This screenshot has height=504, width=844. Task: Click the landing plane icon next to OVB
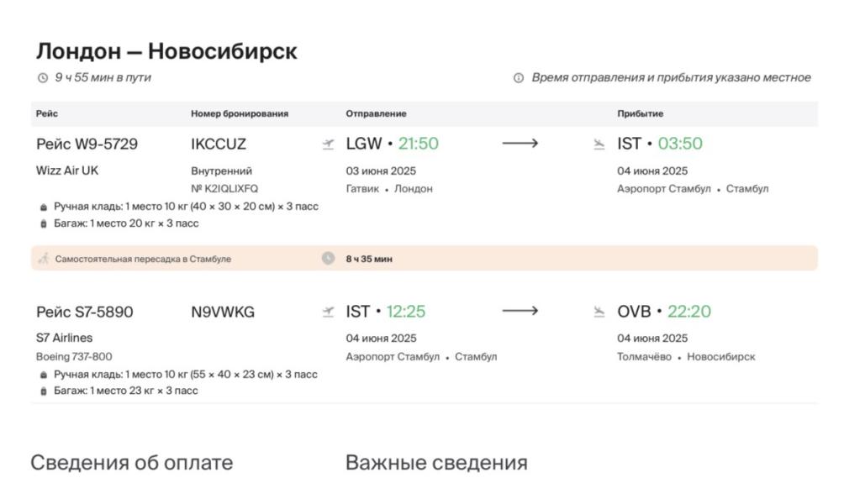pos(599,312)
